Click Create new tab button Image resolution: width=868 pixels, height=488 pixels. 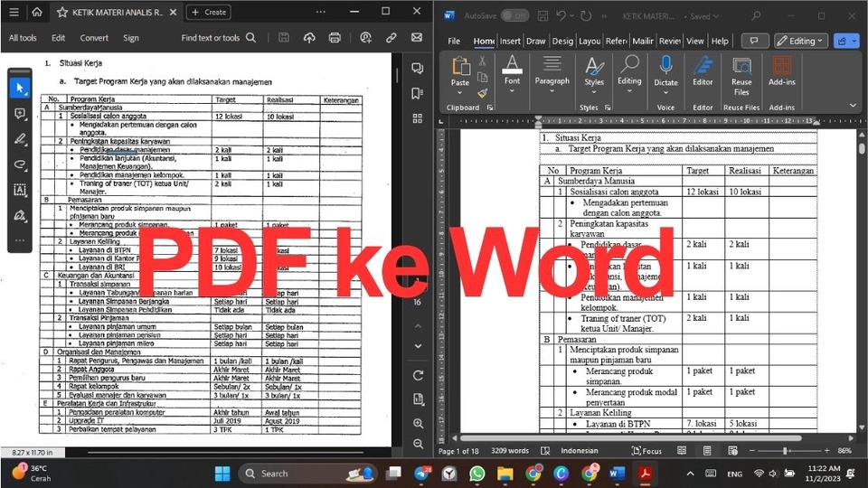pos(209,12)
